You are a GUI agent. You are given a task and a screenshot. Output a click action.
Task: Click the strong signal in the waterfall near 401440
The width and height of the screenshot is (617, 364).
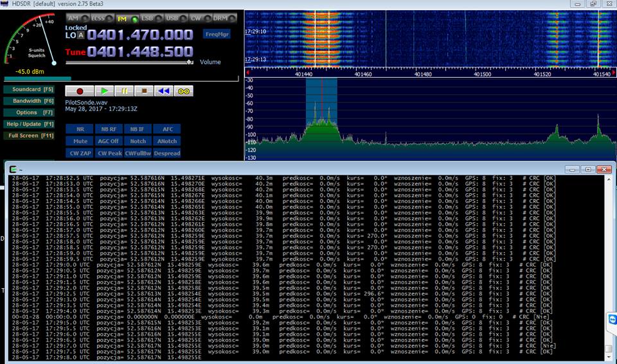pyautogui.click(x=322, y=39)
